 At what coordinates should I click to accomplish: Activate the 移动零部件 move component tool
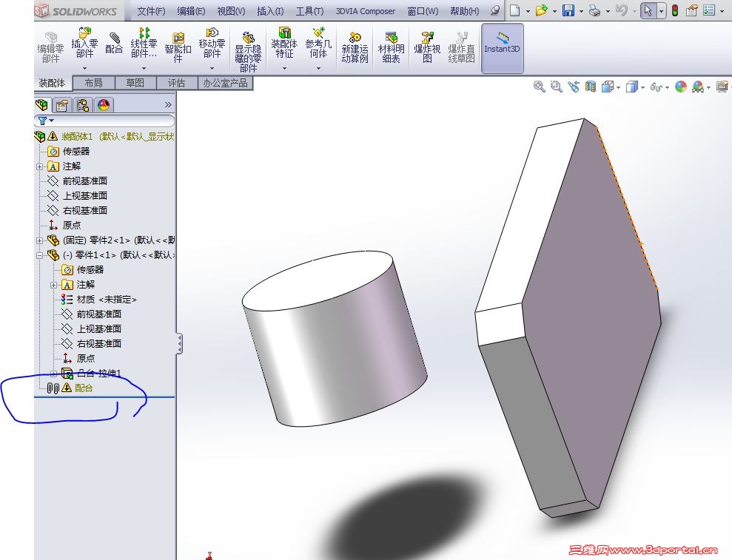pos(212,44)
